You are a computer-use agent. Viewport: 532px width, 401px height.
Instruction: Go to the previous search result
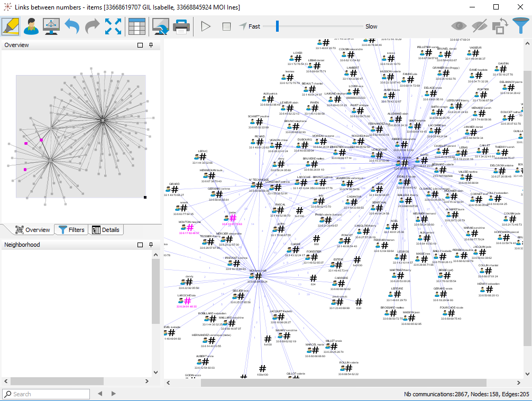coord(100,394)
